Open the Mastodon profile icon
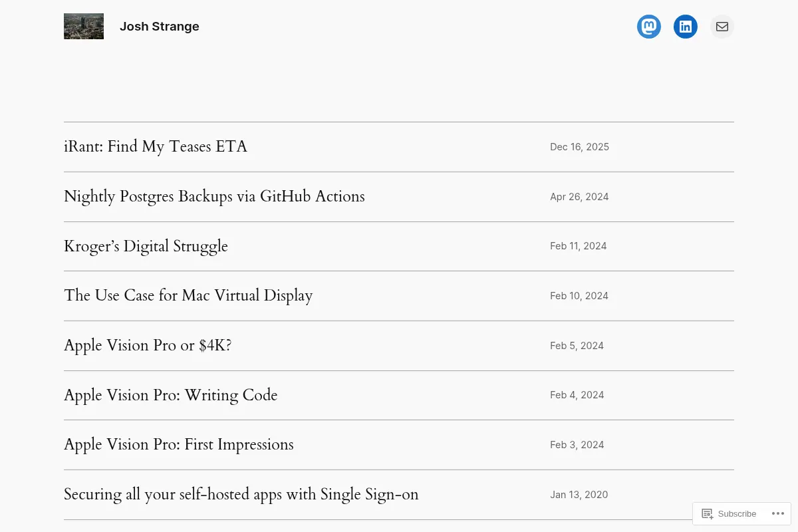The image size is (798, 532). click(x=649, y=27)
